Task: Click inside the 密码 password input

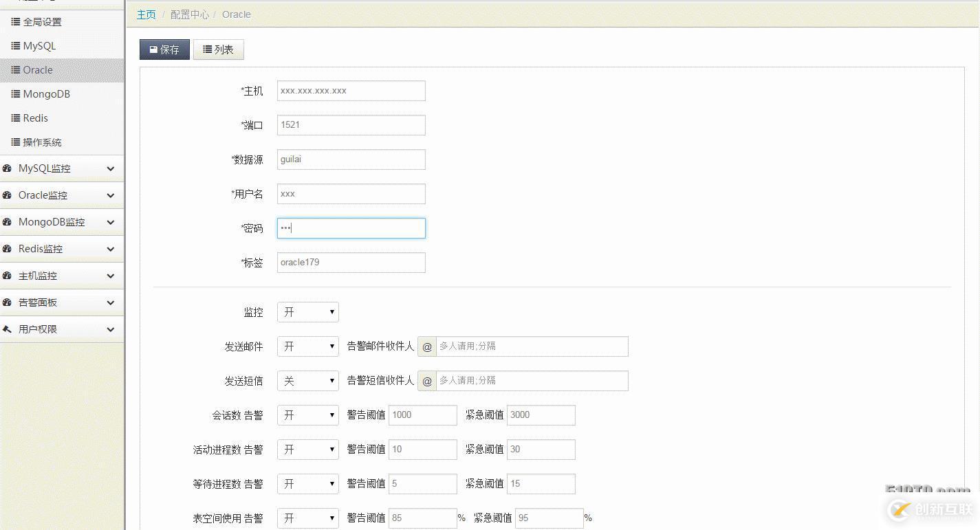Action: [x=351, y=228]
